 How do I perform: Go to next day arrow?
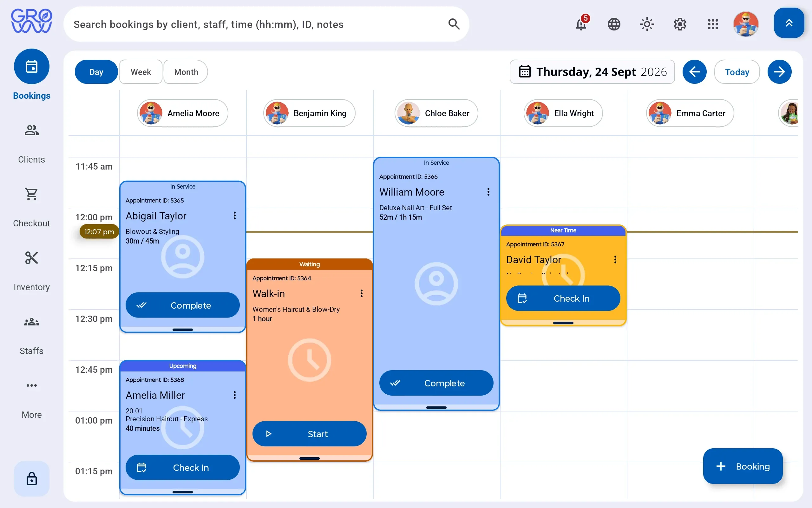tap(779, 72)
